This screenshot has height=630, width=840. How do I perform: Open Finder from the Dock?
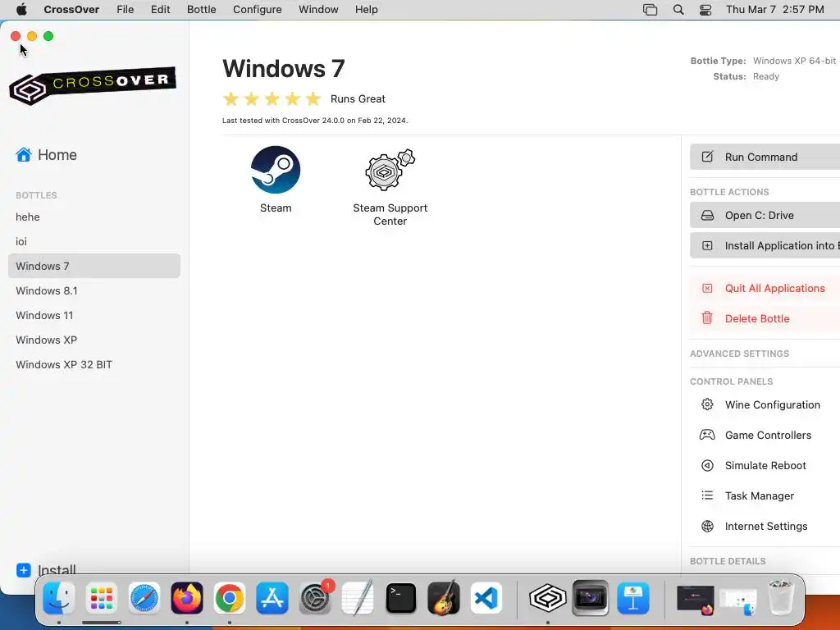point(59,598)
